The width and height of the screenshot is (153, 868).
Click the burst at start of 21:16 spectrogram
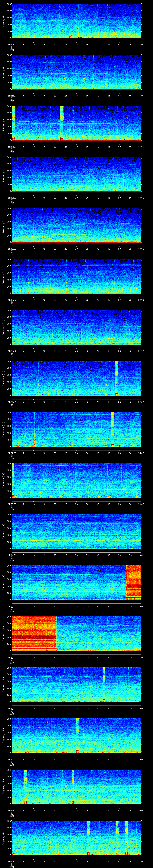click(13, 123)
